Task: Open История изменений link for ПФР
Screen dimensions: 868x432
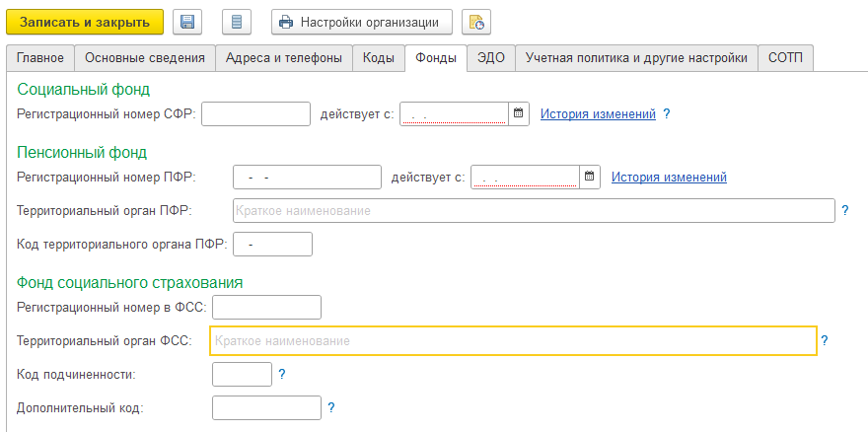Action: click(669, 178)
